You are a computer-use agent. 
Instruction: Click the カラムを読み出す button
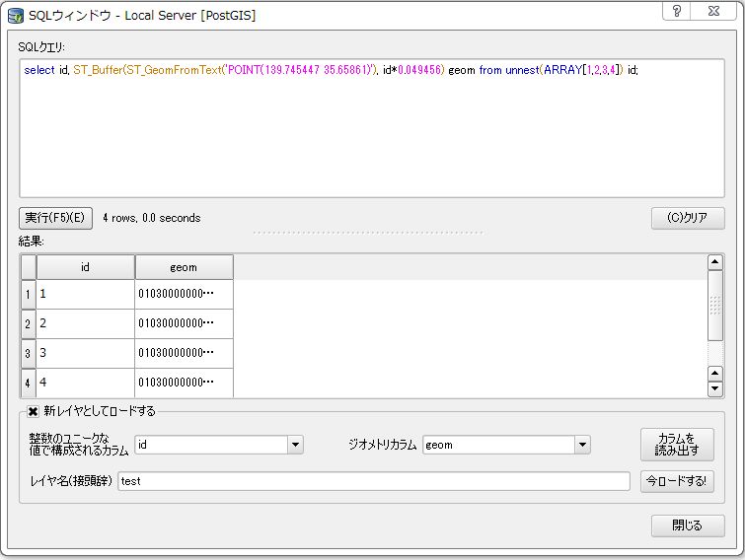pyautogui.click(x=677, y=445)
